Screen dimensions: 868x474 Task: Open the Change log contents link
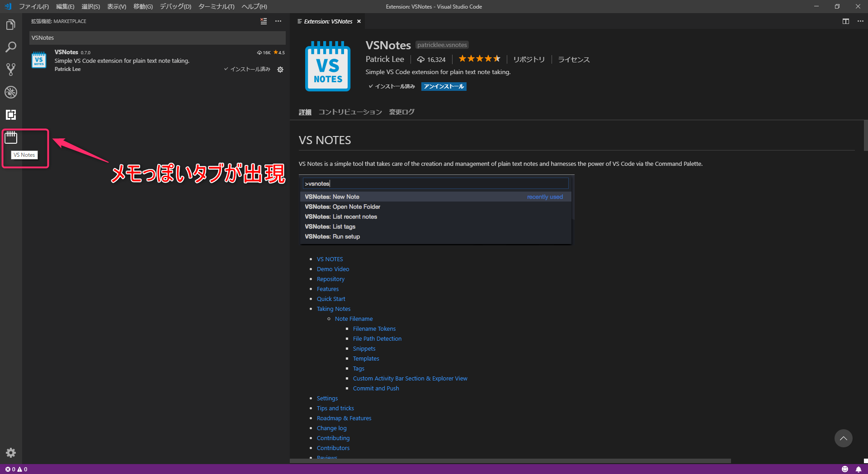point(332,428)
